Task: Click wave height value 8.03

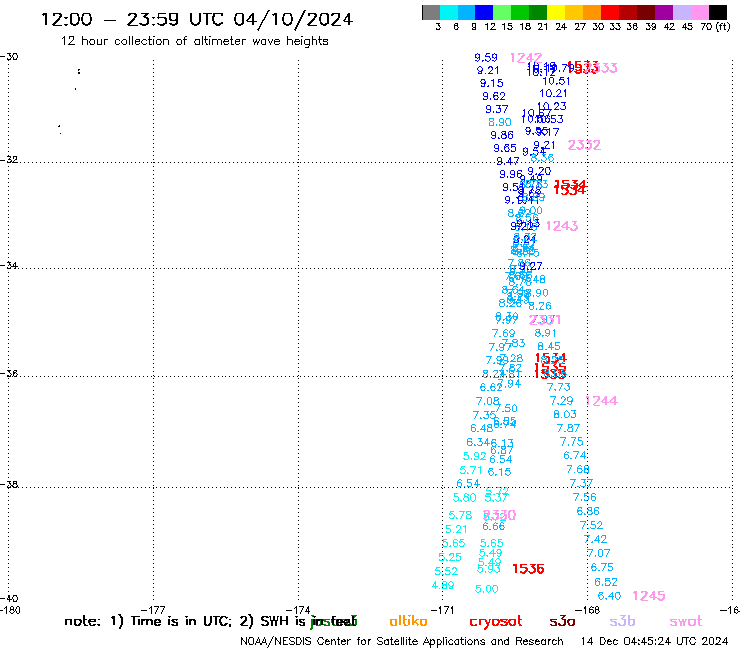Action: (565, 414)
